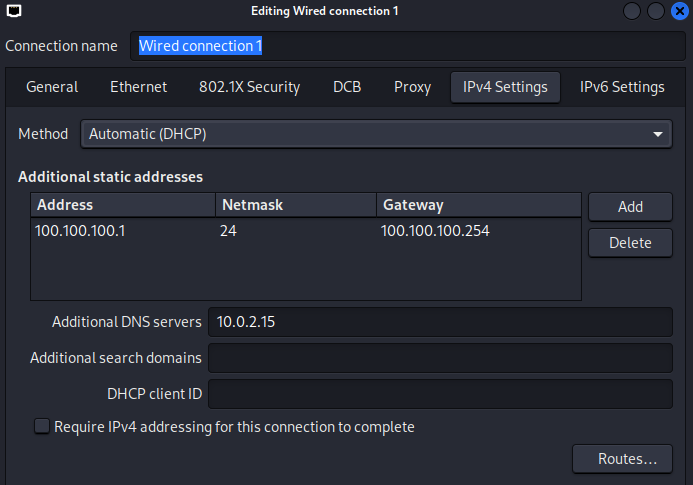Click the Connection name text field
The image size is (693, 485).
407,46
